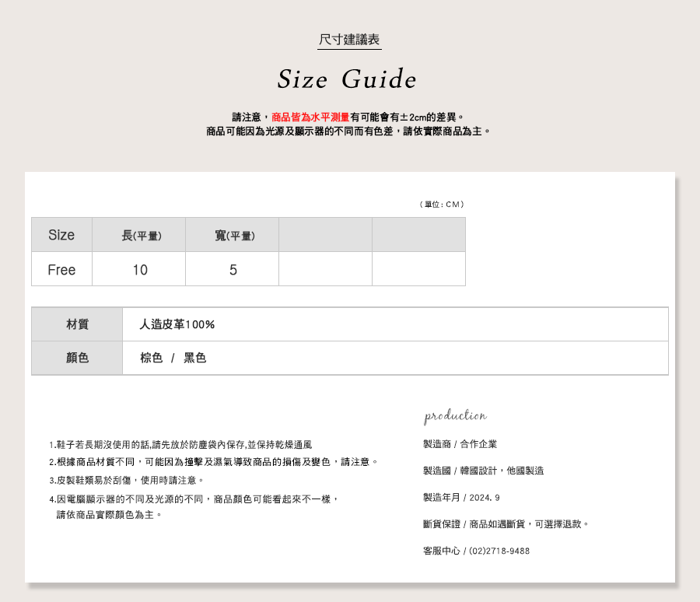Click the Size Guide title
Image resolution: width=700 pixels, height=602 pixels.
pyautogui.click(x=347, y=79)
